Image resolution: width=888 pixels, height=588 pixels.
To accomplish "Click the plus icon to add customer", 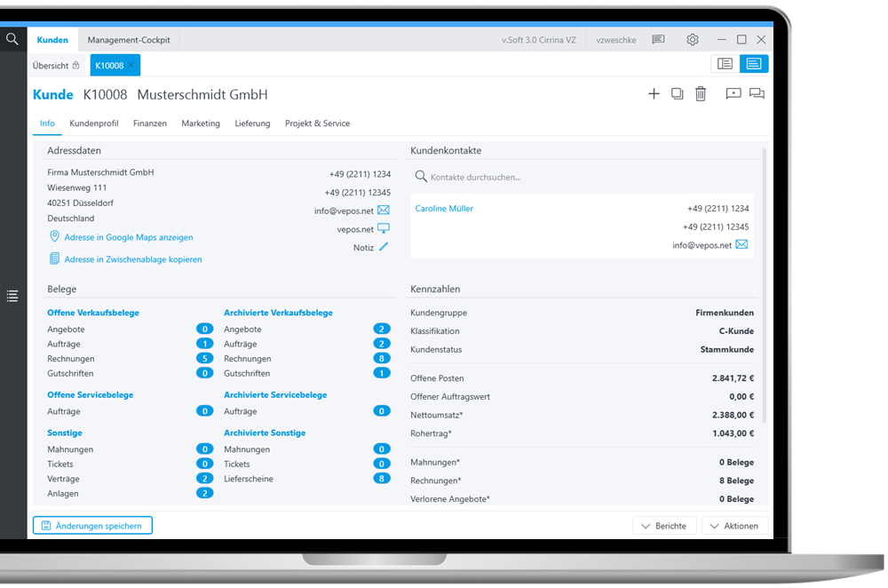I will point(654,93).
